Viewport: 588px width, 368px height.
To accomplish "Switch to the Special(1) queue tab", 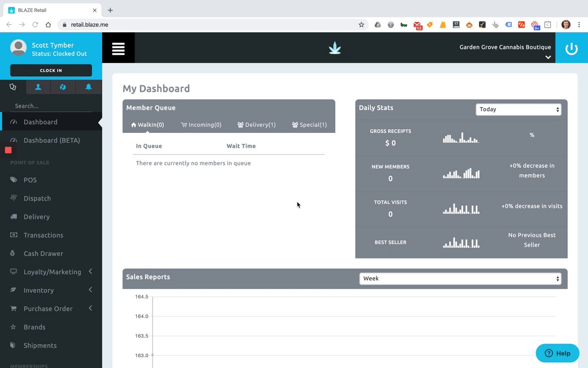I will [x=309, y=125].
